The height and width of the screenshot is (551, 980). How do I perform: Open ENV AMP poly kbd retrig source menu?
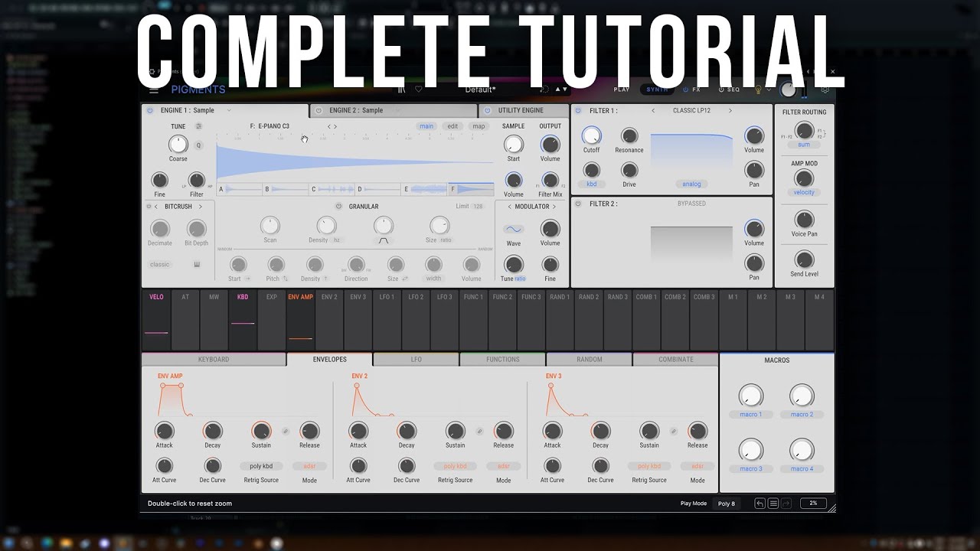click(261, 466)
